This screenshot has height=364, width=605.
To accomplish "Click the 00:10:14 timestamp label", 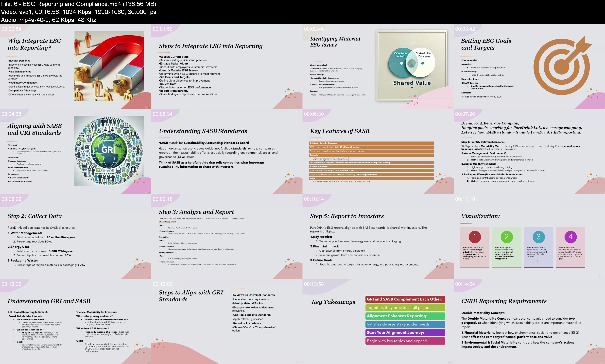I will 314,199.
